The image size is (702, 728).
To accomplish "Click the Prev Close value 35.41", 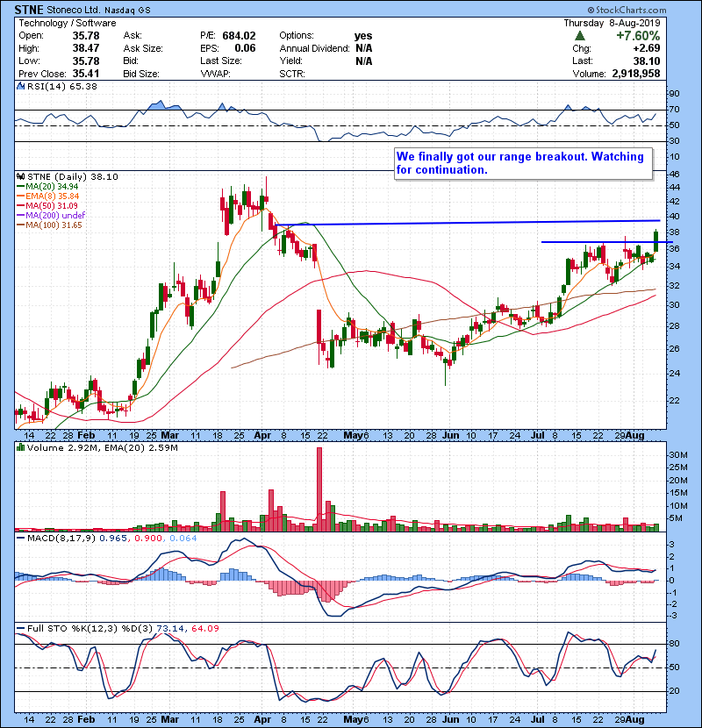I will (86, 74).
